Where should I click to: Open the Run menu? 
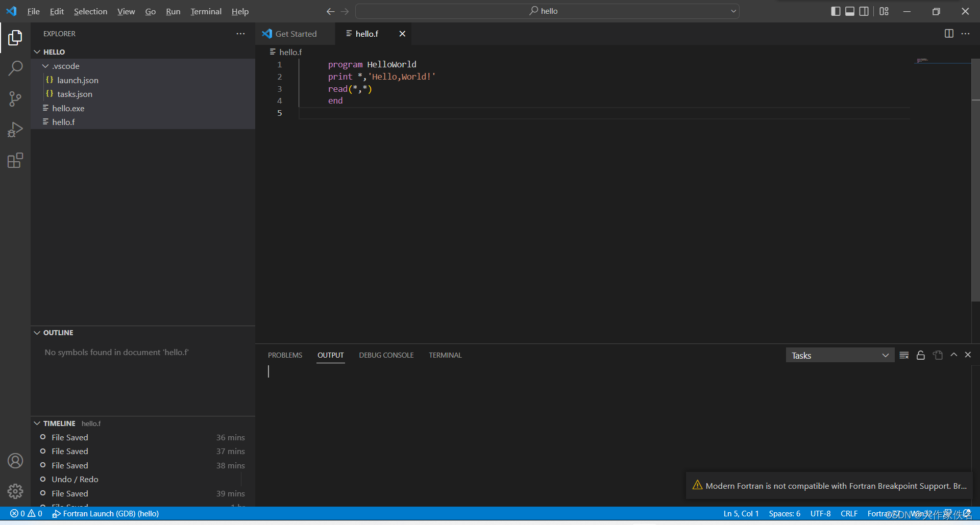click(173, 11)
